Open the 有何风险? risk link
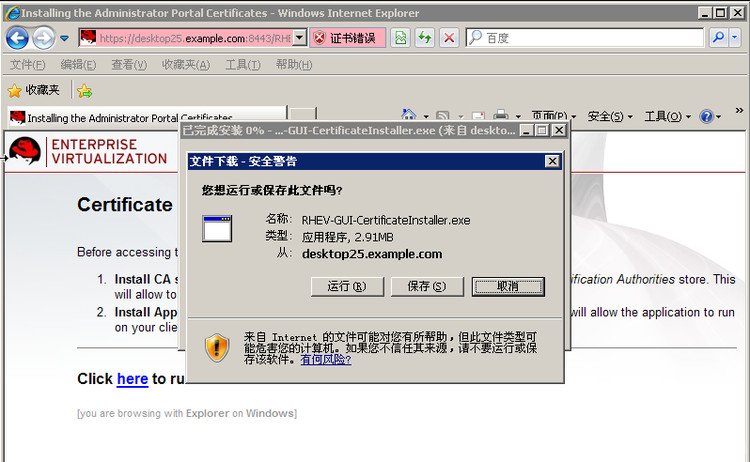The image size is (750, 462). pos(326,360)
